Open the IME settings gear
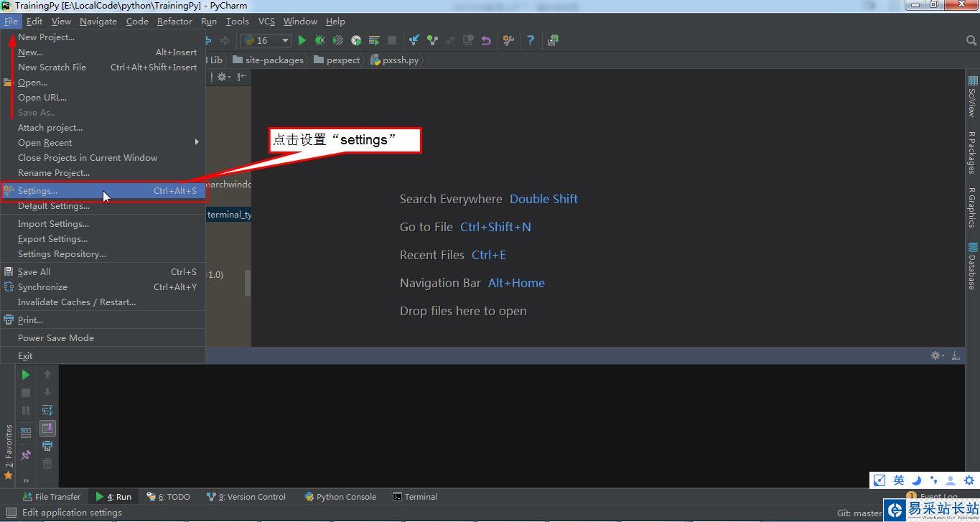 coord(969,480)
